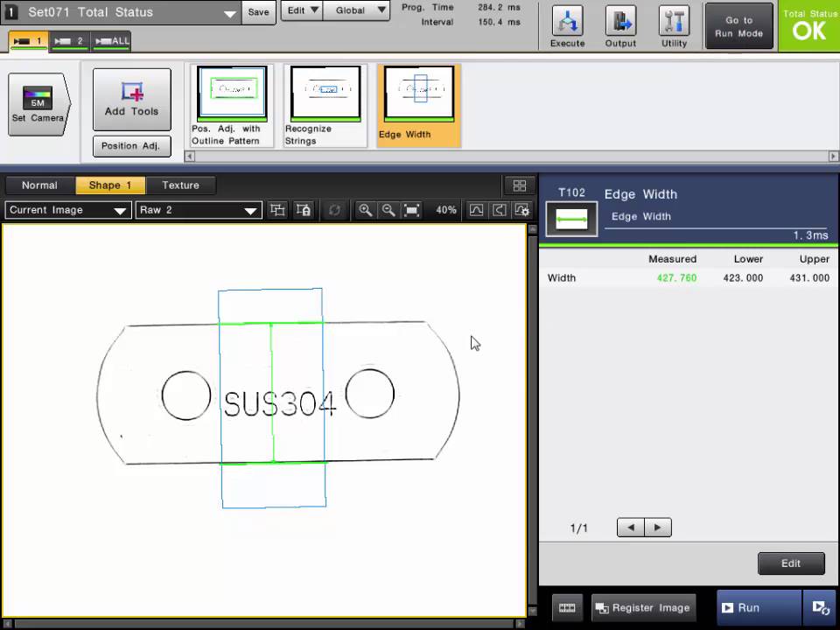The width and height of the screenshot is (840, 630).
Task: Click the 40% zoom level value
Action: (x=445, y=210)
